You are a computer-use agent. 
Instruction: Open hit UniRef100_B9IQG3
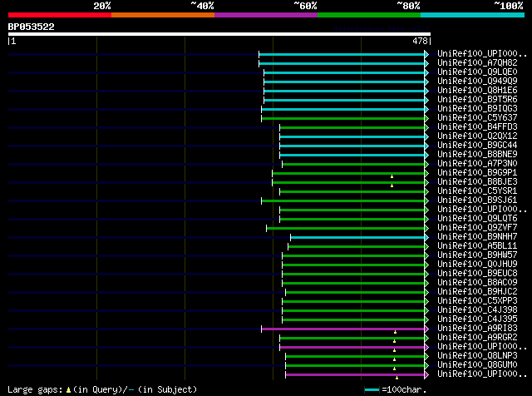click(477, 109)
